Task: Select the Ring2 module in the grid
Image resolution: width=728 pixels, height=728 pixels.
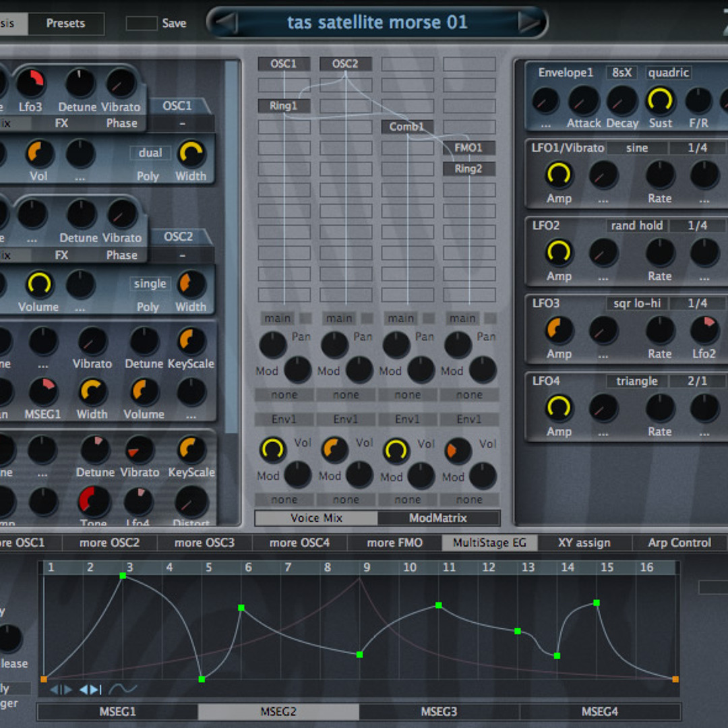Action: click(468, 169)
